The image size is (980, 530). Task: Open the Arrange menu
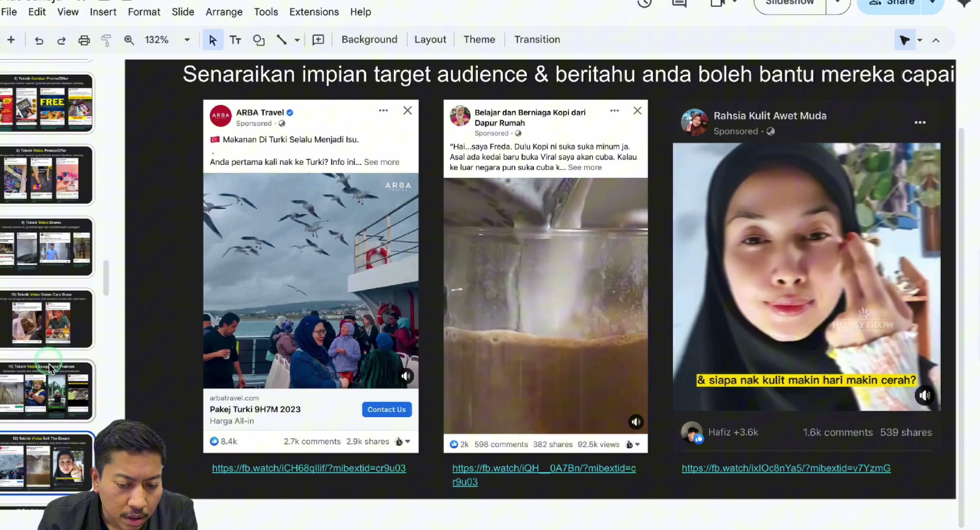[x=224, y=12]
